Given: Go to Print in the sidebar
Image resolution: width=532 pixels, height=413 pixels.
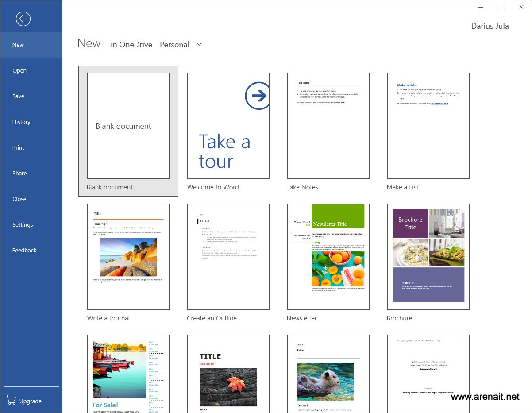Looking at the screenshot, I should pyautogui.click(x=18, y=147).
